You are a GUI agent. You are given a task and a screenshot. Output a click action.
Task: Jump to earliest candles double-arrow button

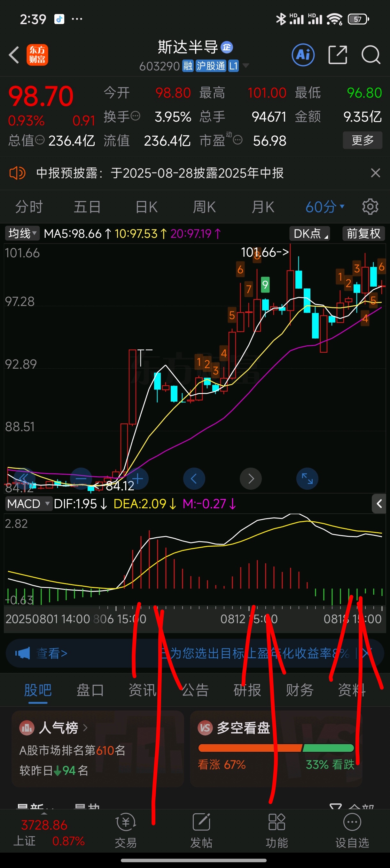point(24,478)
